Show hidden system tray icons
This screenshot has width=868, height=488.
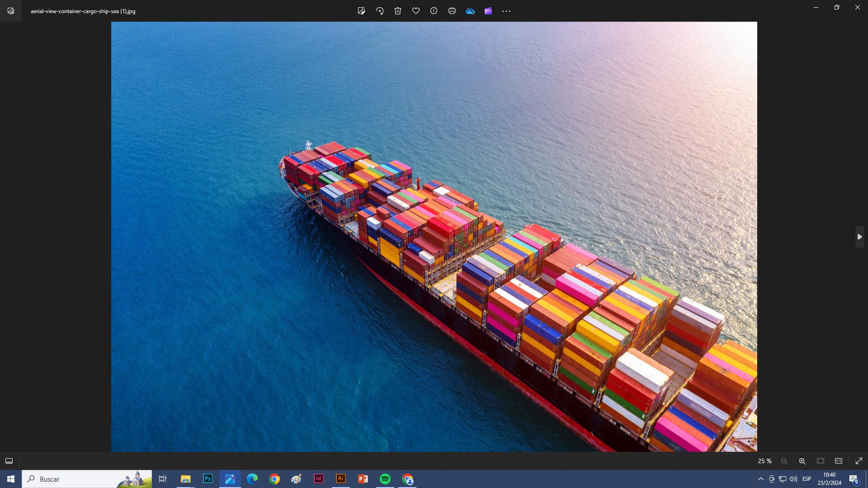tap(760, 479)
